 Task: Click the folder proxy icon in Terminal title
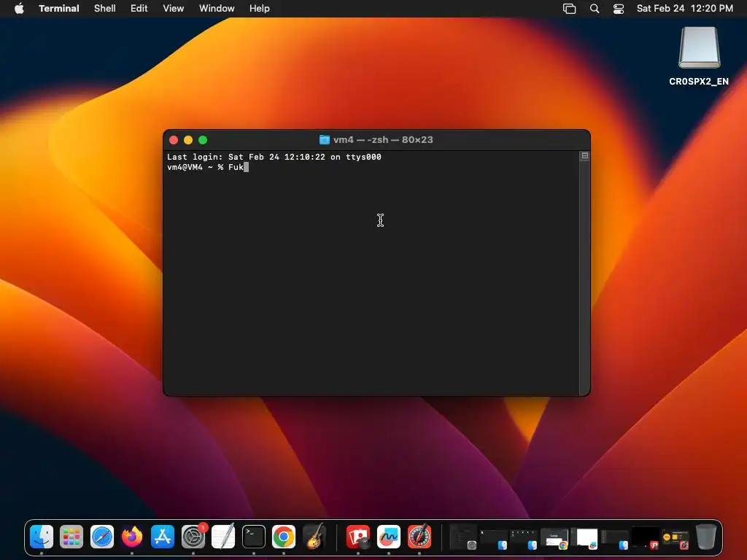tap(325, 139)
